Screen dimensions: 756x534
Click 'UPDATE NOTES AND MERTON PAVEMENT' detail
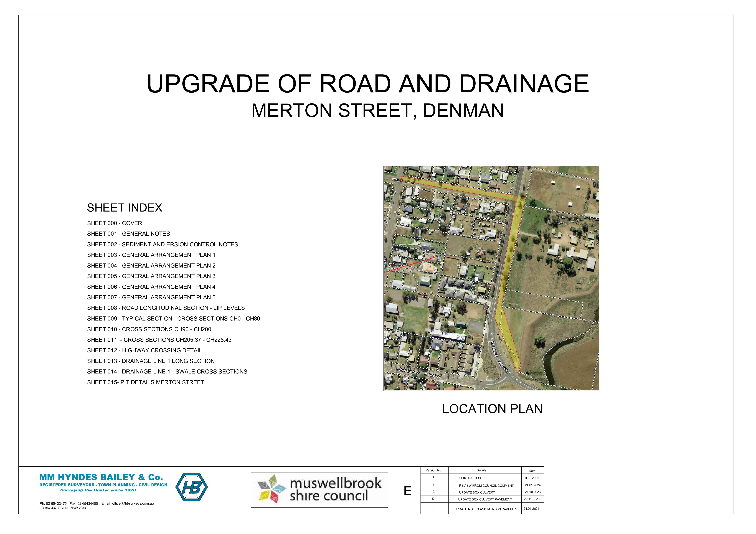[487, 509]
